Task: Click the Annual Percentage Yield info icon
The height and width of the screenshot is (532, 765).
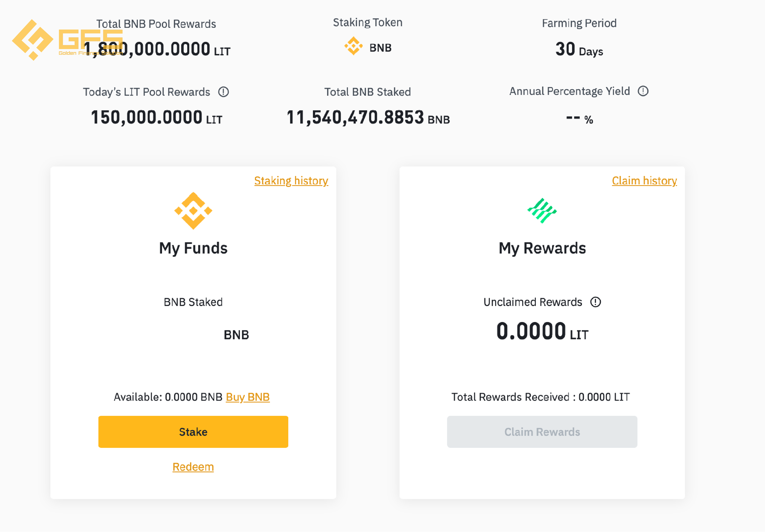Action: click(643, 91)
